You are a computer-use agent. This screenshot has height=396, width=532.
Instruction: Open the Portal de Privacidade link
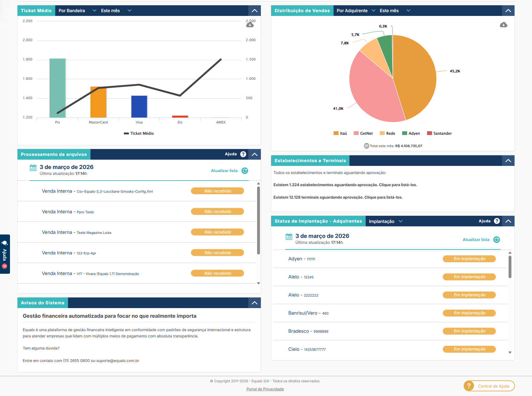265,389
